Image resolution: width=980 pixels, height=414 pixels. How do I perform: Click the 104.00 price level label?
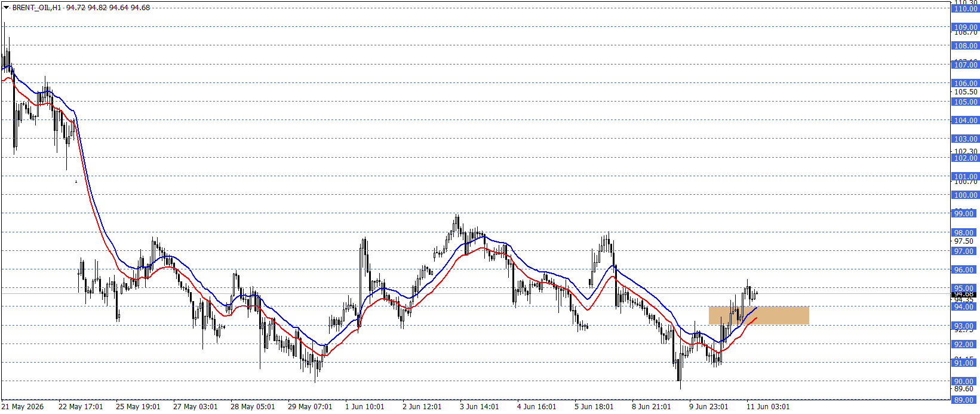(x=965, y=121)
